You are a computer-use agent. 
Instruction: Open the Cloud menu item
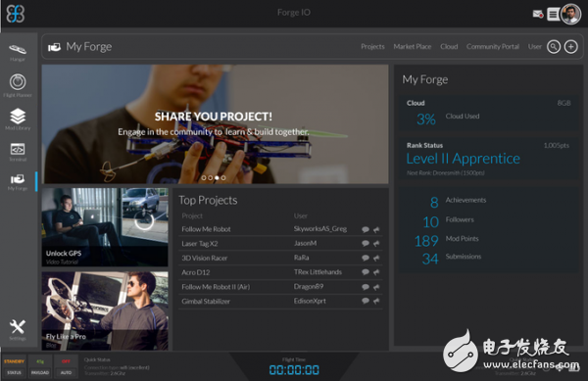point(449,46)
